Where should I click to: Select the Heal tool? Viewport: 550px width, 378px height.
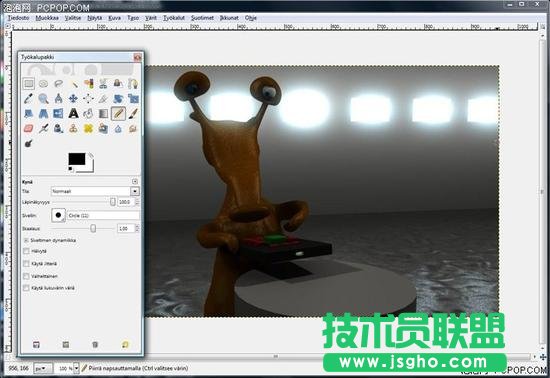tap(88, 128)
